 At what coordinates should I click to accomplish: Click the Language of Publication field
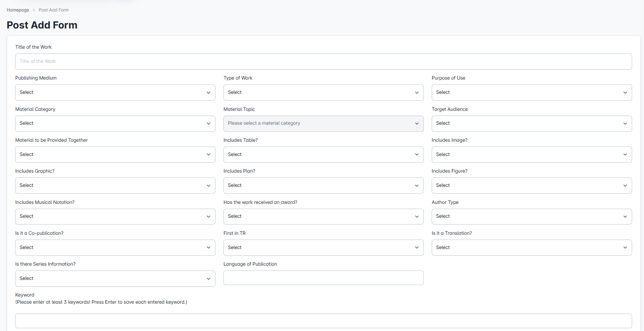(x=323, y=278)
